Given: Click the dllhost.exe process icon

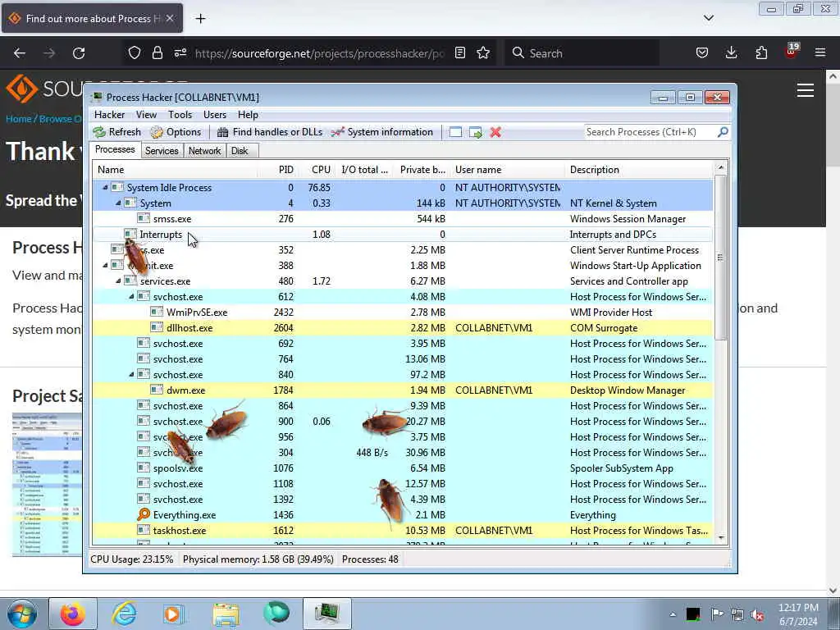Looking at the screenshot, I should (x=157, y=327).
